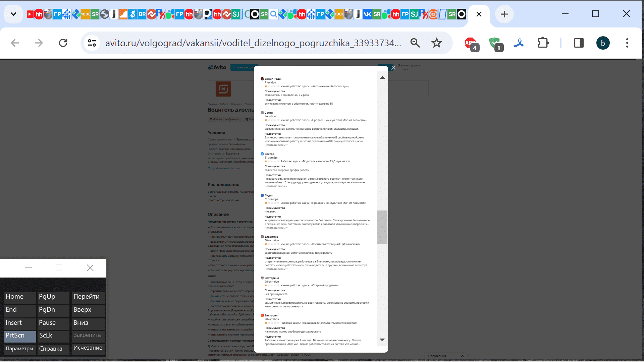Viewport: 644px width, 362px height.
Task: Close the reviews popup with X
Action: [x=393, y=68]
